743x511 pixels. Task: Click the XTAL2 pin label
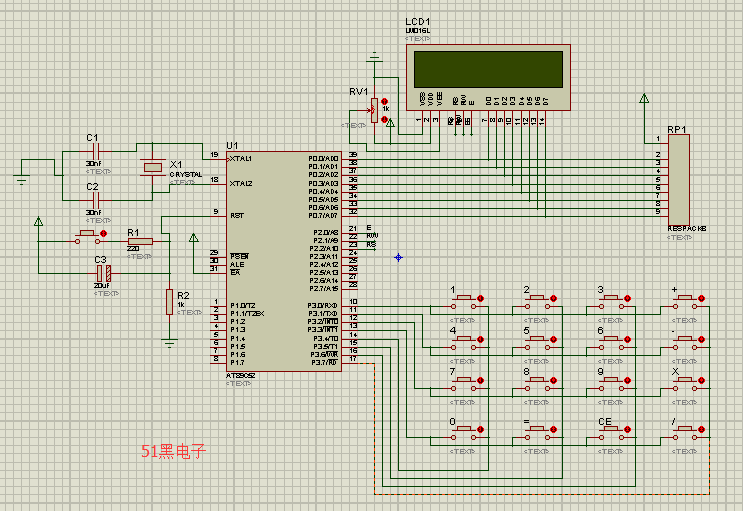[x=241, y=183]
